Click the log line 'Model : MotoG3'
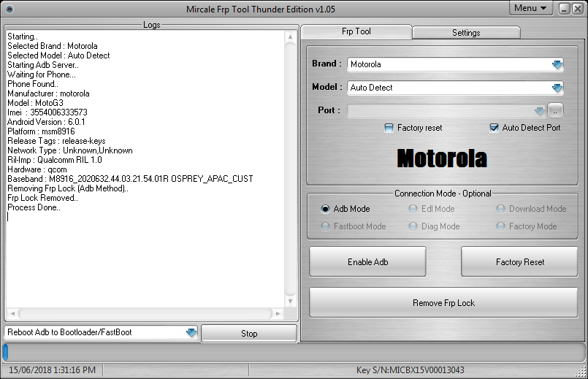 (35, 103)
